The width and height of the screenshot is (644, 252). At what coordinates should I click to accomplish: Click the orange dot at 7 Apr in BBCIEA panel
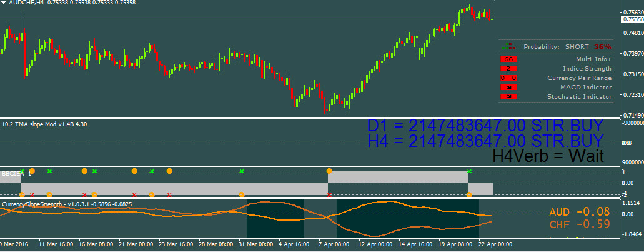point(329,171)
